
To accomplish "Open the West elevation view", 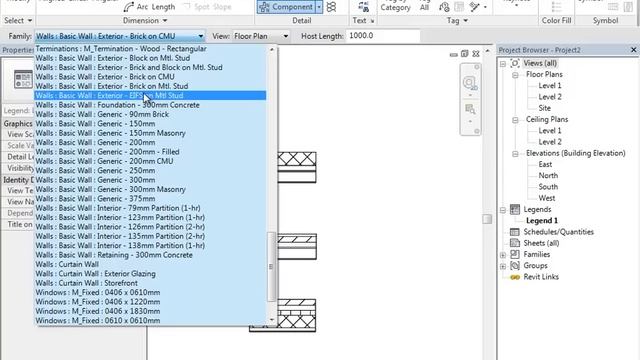I will (x=547, y=198).
